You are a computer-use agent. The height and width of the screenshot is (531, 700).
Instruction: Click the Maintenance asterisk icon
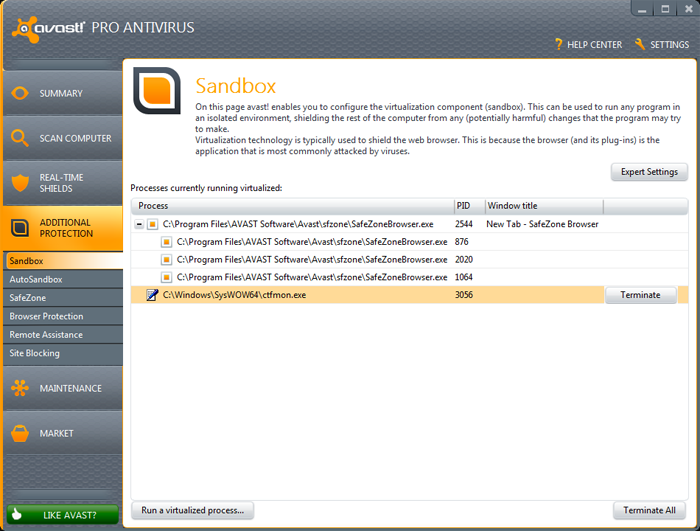tap(20, 388)
